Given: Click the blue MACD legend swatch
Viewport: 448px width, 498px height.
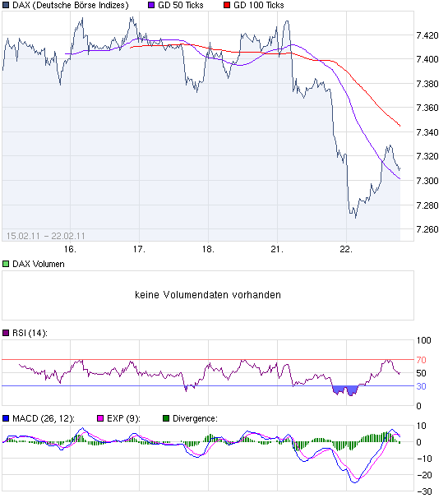Looking at the screenshot, I should pyautogui.click(x=6, y=418).
